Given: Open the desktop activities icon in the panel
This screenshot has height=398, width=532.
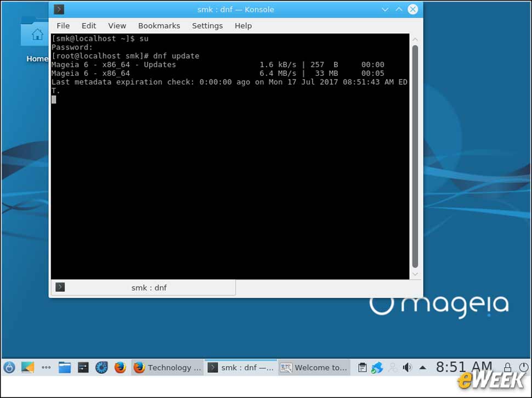Looking at the screenshot, I should click(x=27, y=367).
